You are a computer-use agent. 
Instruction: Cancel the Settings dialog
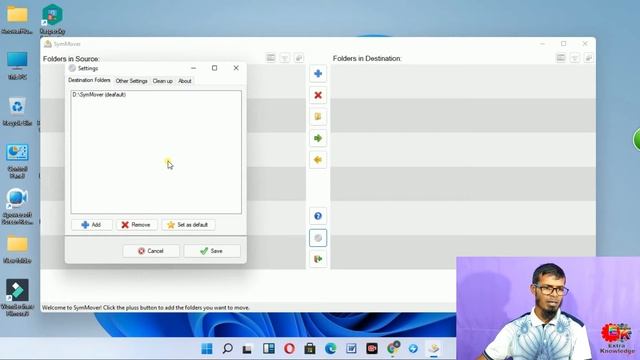pos(151,251)
